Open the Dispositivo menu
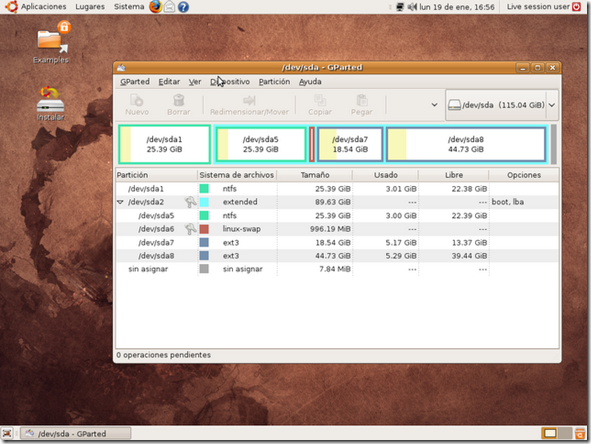 (230, 82)
